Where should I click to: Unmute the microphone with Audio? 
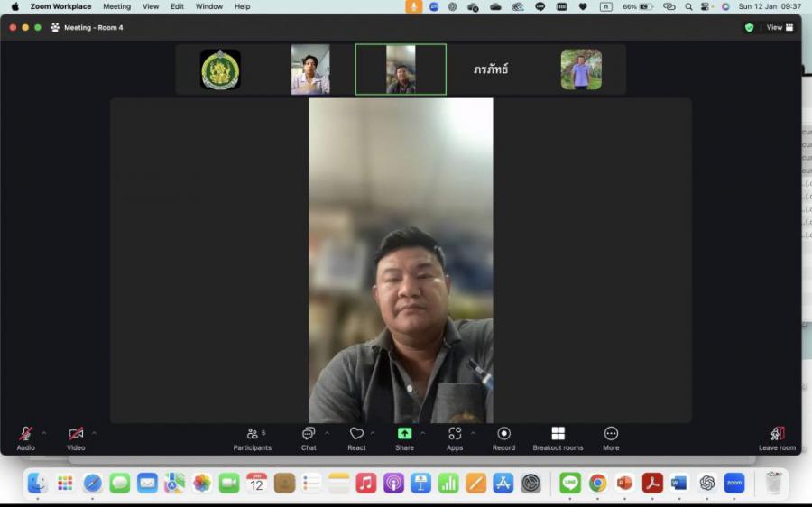point(25,438)
